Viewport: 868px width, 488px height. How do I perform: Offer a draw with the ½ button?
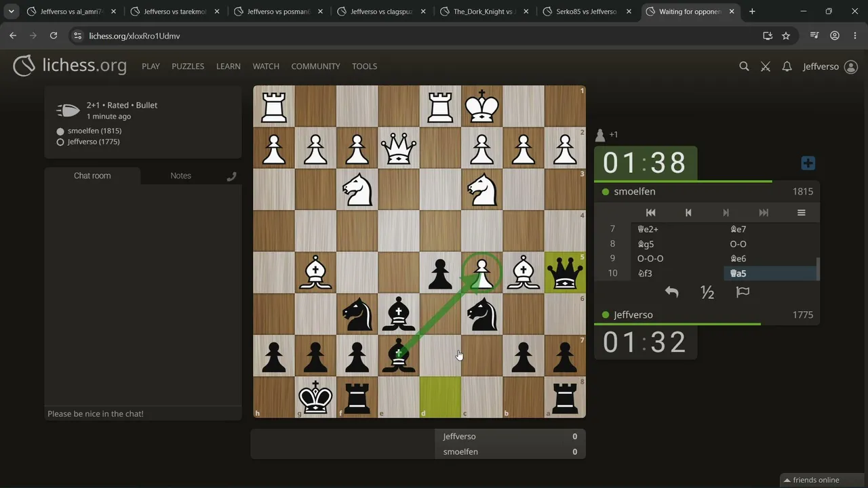(x=707, y=292)
